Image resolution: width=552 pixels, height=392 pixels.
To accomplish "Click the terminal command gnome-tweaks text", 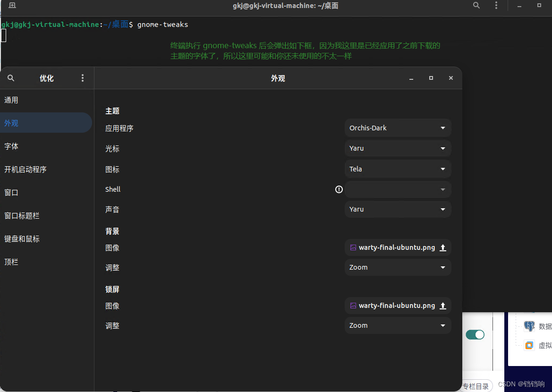I will click(162, 25).
